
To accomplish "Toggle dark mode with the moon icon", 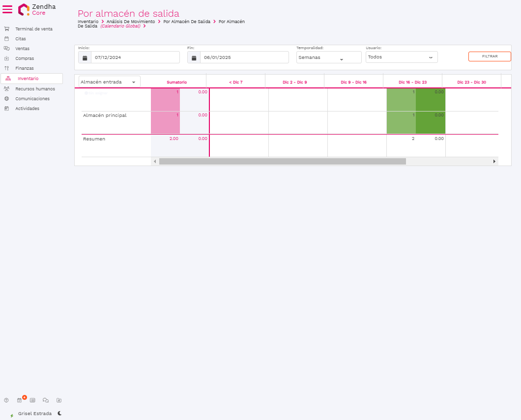I will [59, 414].
